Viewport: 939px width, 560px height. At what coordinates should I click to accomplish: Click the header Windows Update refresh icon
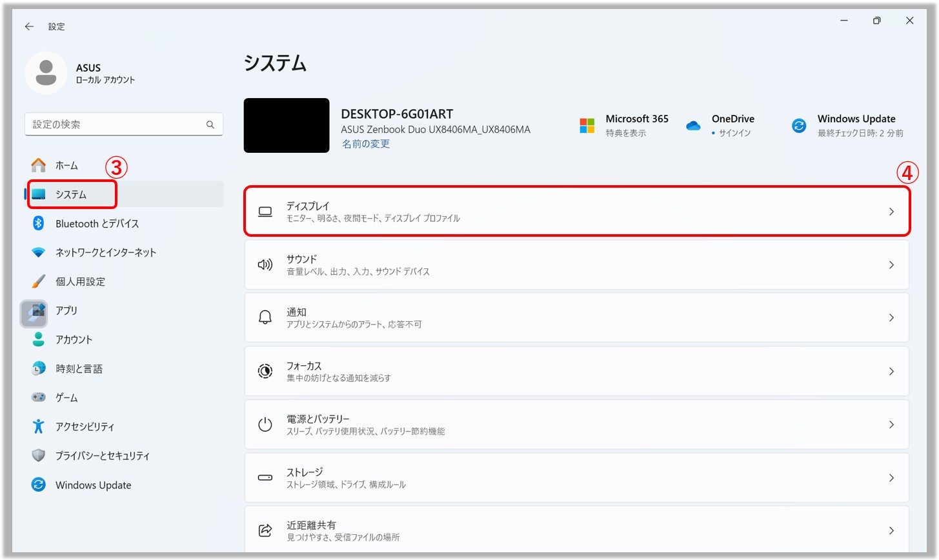799,126
